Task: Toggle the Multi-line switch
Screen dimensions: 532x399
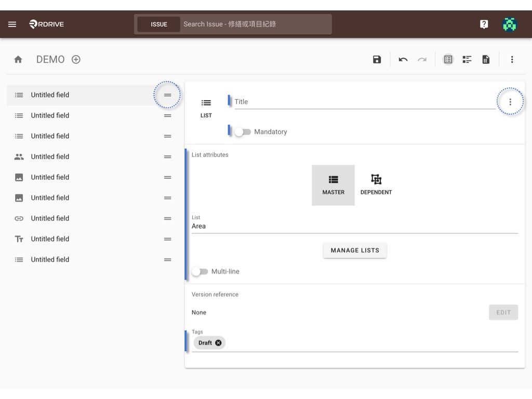Action: coord(199,271)
